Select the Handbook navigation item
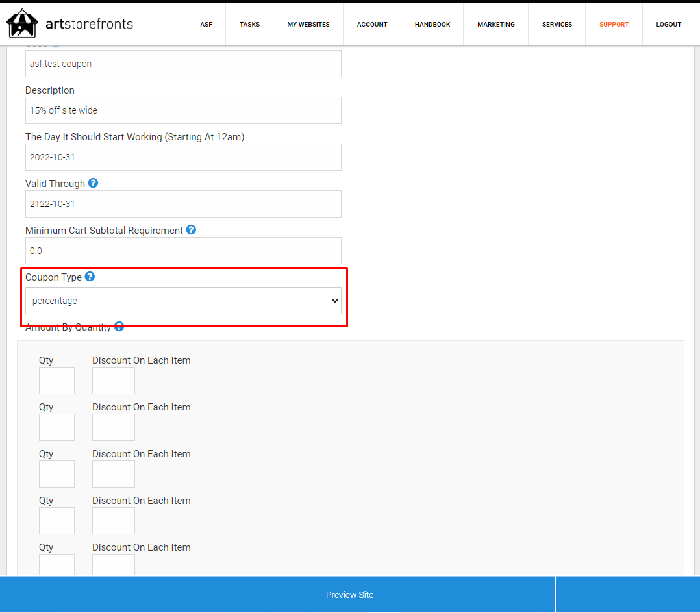This screenshot has height=613, width=700. (432, 25)
